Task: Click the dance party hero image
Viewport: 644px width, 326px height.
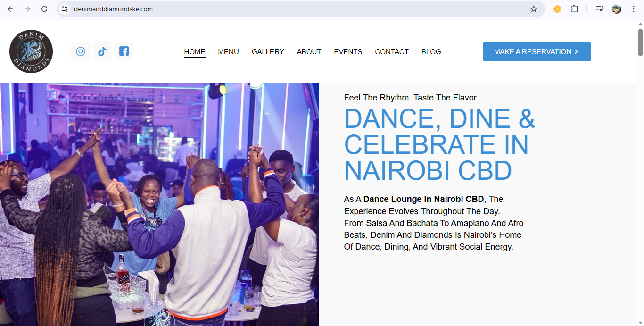Action: point(159,204)
